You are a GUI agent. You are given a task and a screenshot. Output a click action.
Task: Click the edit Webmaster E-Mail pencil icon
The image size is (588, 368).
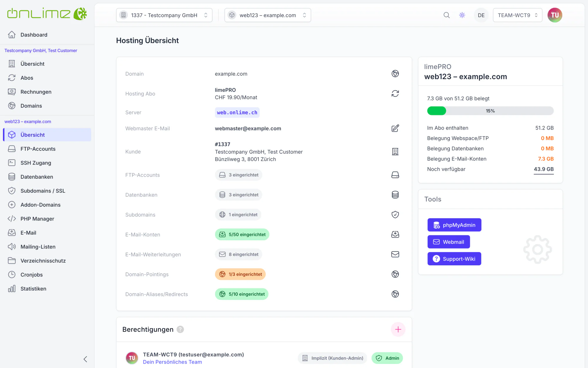click(x=395, y=128)
